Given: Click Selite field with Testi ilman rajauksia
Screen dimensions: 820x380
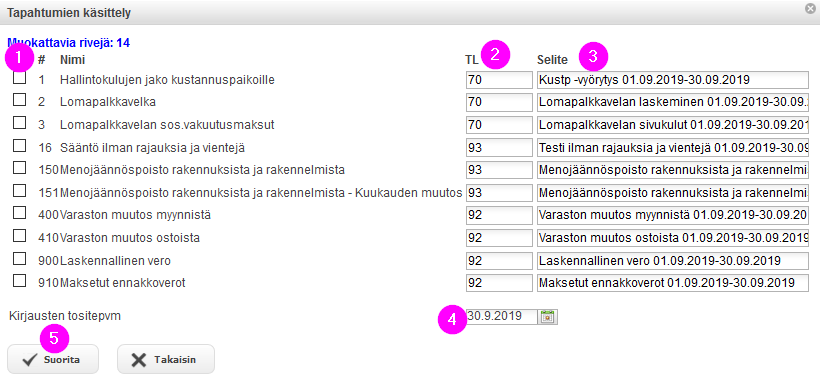Looking at the screenshot, I should pos(673,147).
